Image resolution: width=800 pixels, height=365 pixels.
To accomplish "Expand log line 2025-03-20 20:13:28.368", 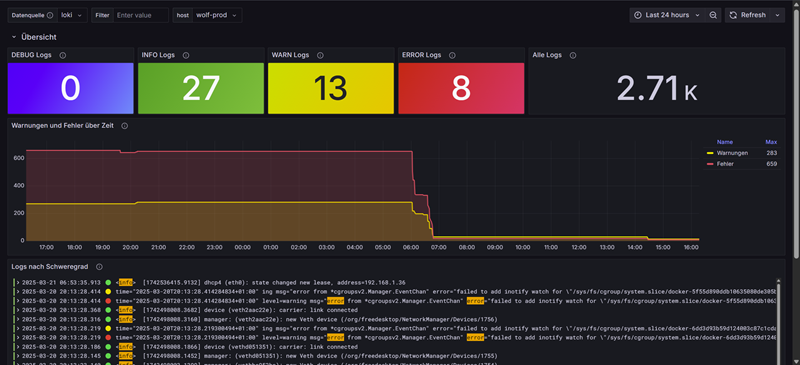I will [18, 310].
